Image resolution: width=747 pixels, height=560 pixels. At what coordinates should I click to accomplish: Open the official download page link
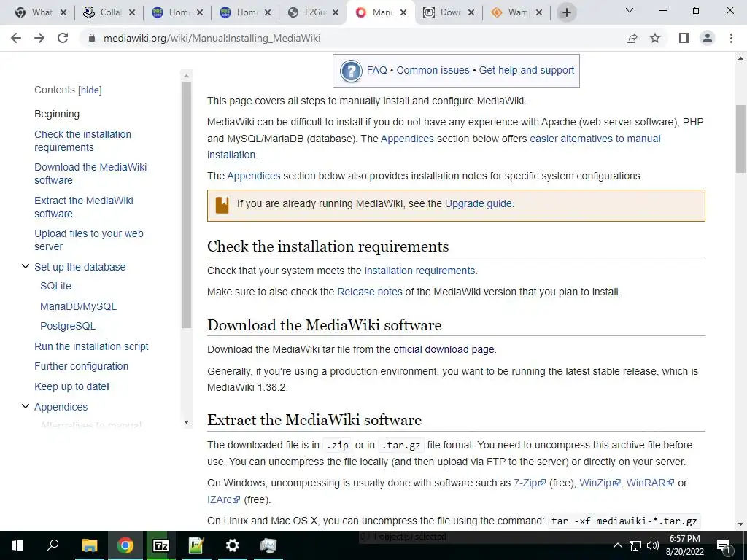[x=443, y=349]
